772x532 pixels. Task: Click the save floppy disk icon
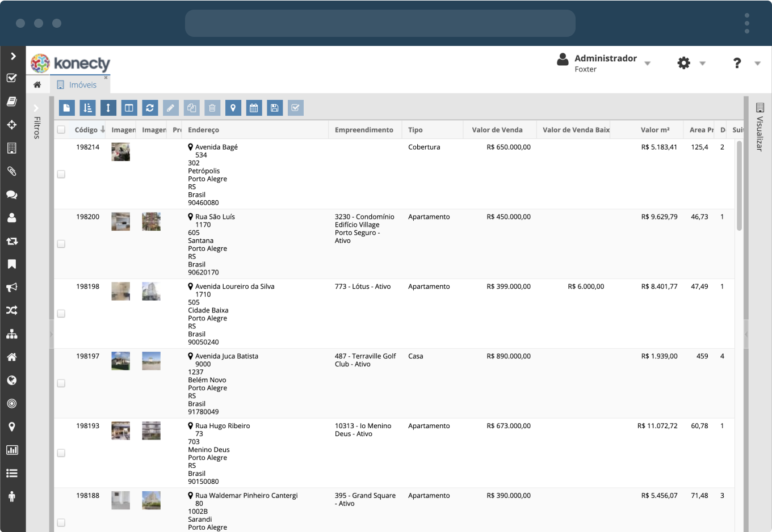tap(275, 108)
